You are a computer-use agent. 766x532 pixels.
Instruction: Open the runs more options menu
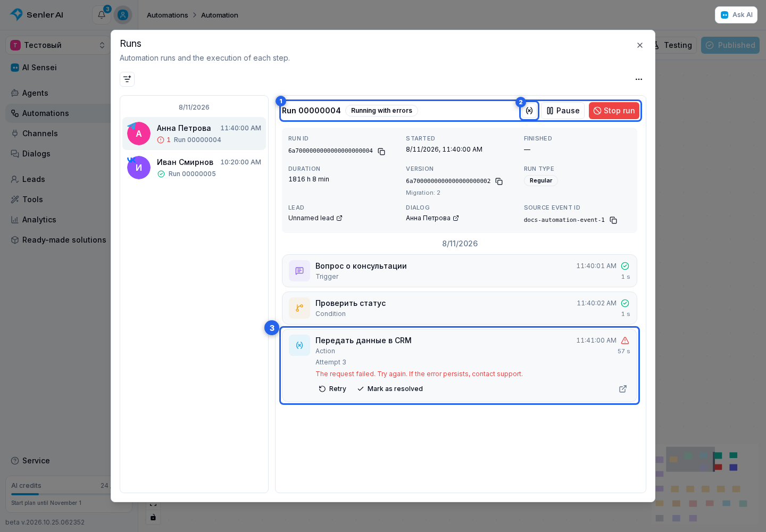639,79
